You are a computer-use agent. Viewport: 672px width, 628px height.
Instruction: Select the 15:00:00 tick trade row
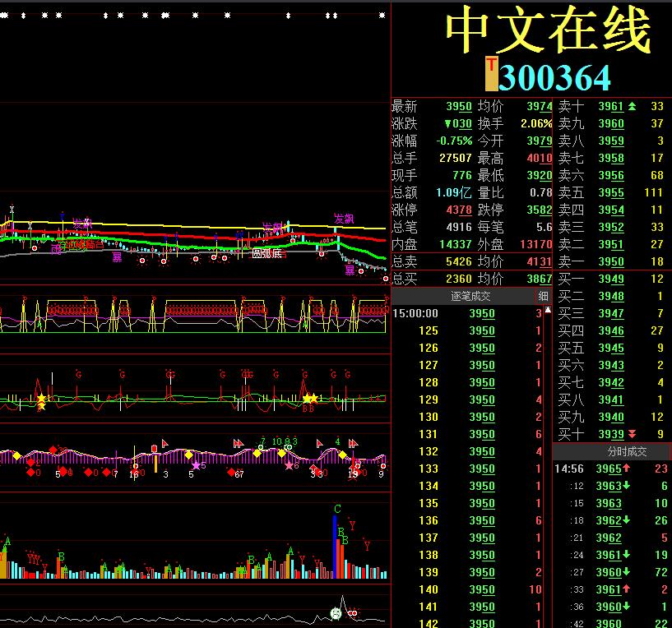pos(467,313)
